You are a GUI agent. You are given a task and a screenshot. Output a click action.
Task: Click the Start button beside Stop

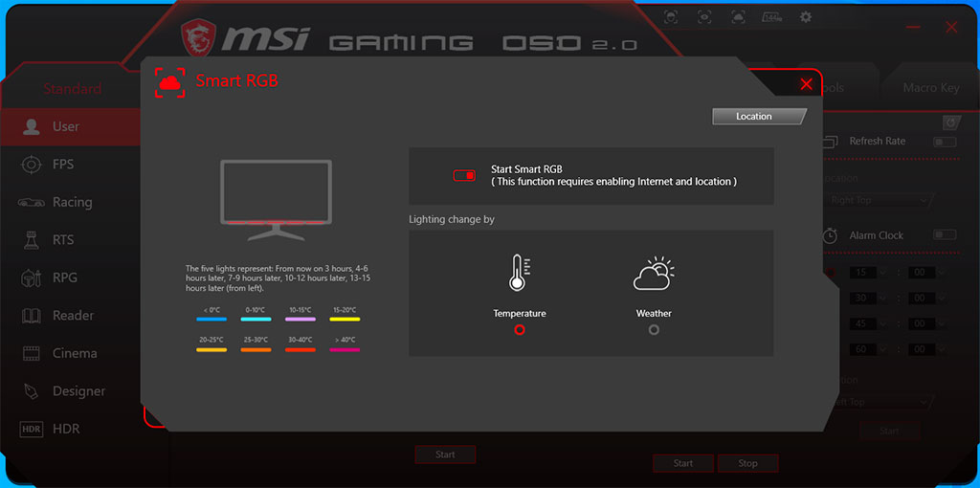click(683, 463)
